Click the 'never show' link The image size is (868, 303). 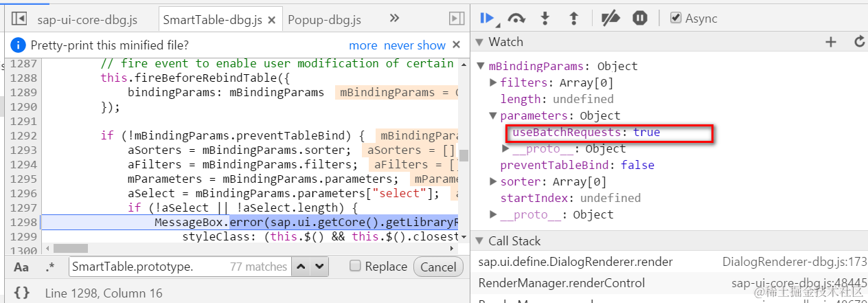coord(415,45)
